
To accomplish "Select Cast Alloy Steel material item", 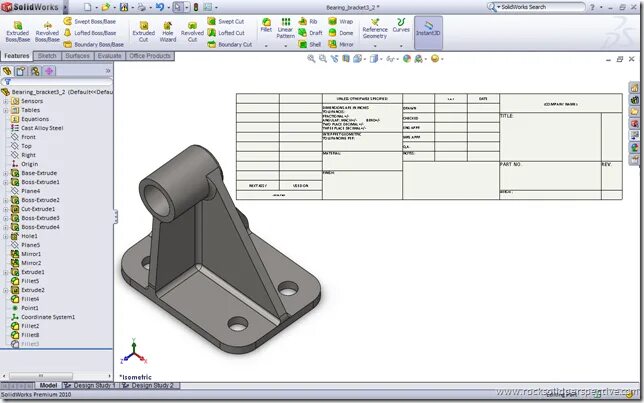I will coord(37,128).
